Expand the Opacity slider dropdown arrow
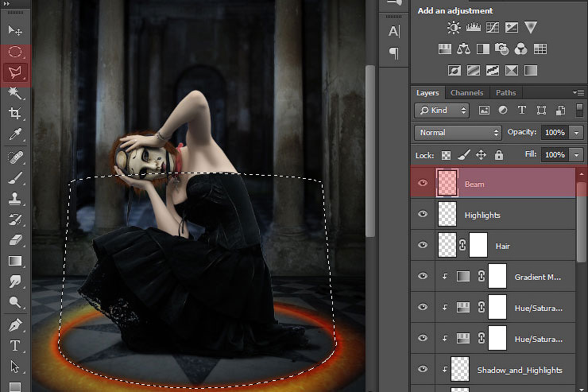588x392 pixels. tap(577, 132)
